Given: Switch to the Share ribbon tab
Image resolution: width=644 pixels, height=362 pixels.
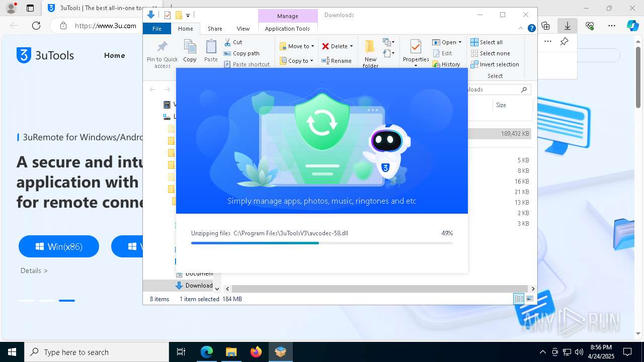Looking at the screenshot, I should coord(215,29).
